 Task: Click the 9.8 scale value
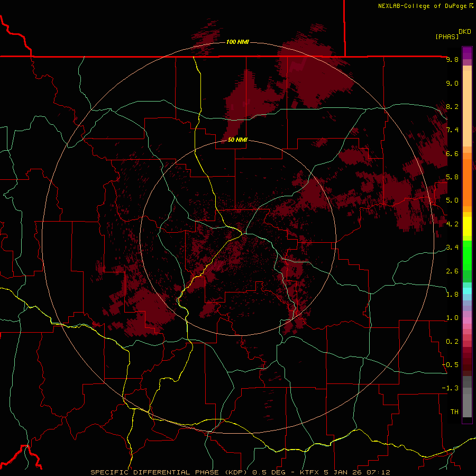[452, 59]
